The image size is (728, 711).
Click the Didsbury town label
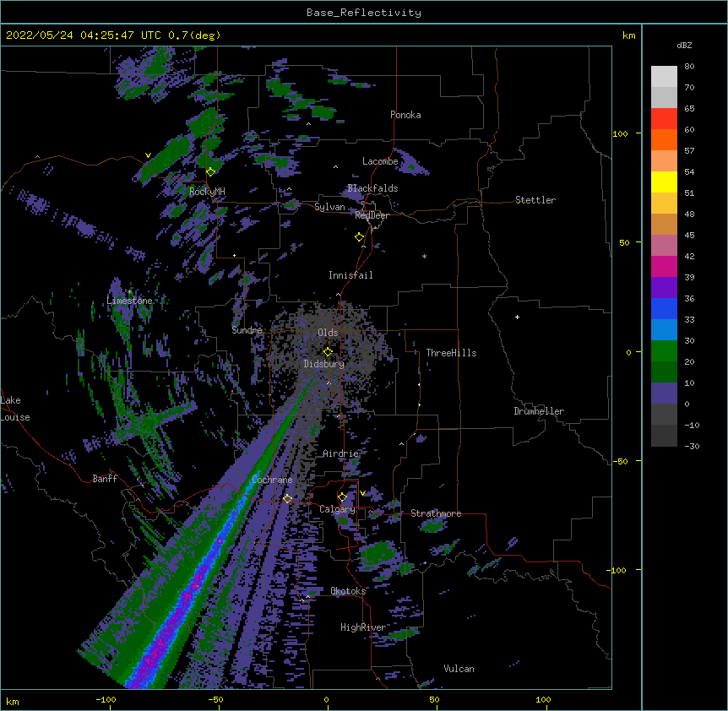324,364
